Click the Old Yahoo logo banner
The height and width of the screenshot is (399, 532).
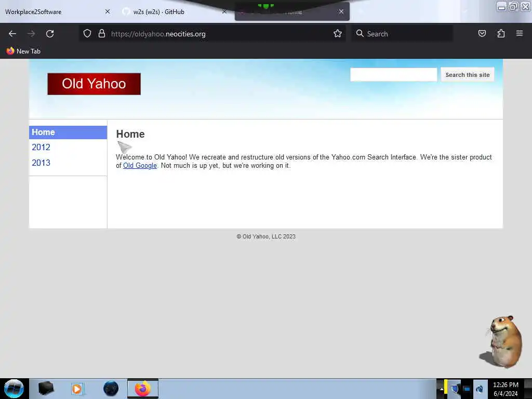[94, 84]
